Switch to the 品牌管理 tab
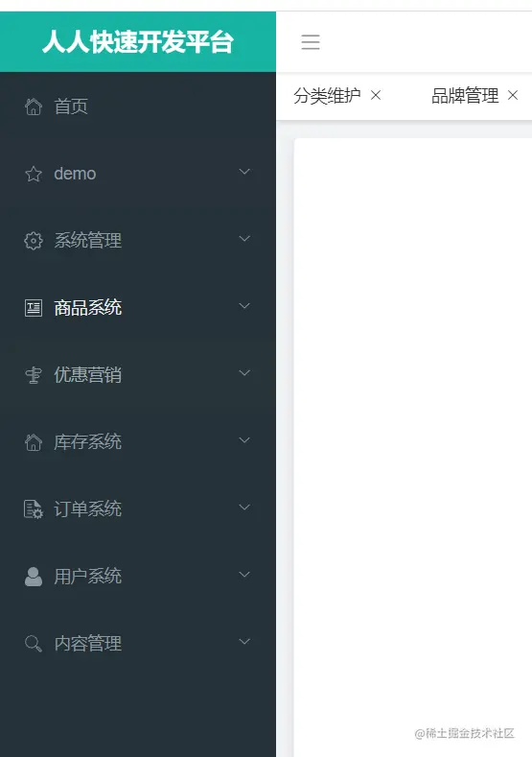Viewport: 532px width, 757px height. click(465, 96)
